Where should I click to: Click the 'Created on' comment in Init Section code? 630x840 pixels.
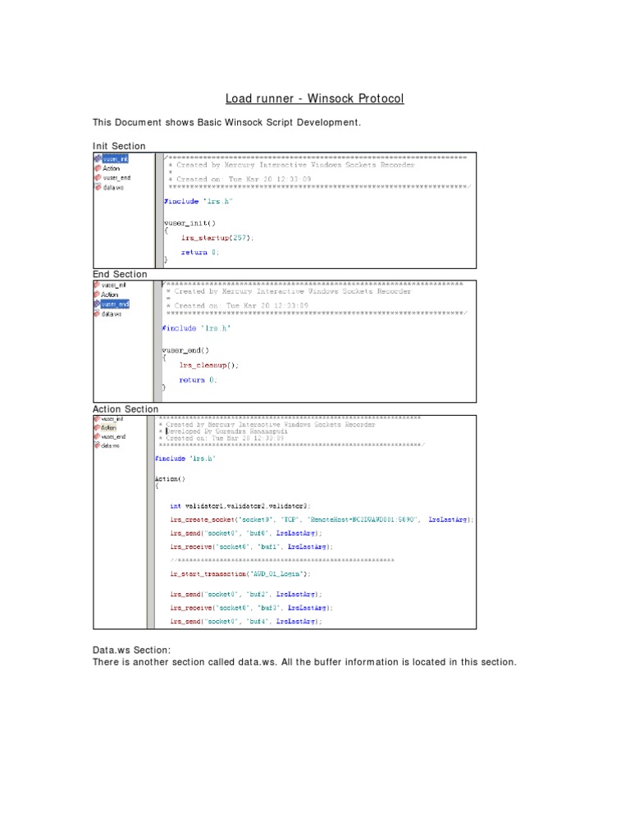pos(240,180)
